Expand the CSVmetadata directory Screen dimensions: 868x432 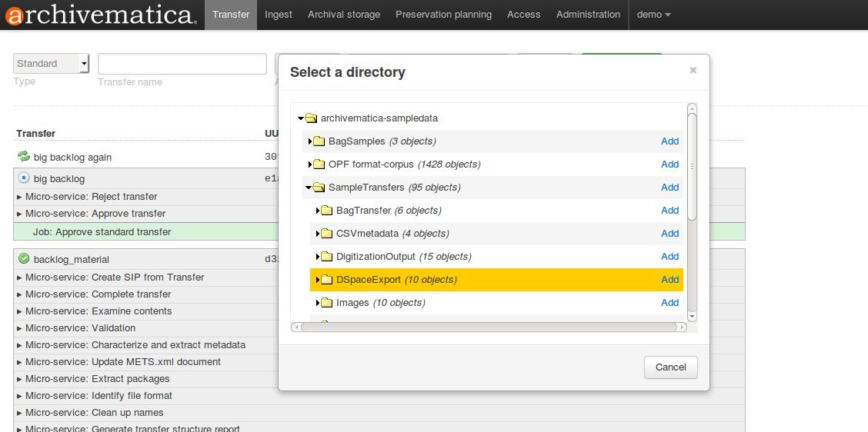point(318,234)
